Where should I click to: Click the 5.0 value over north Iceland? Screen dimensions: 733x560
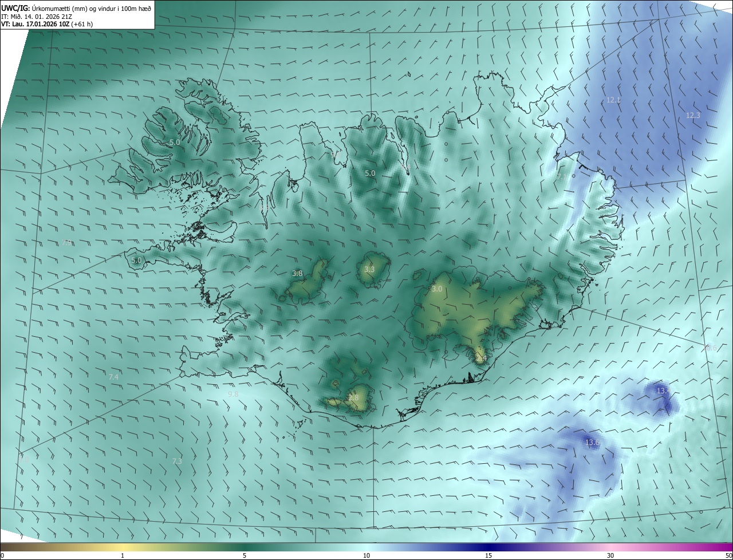(x=370, y=173)
